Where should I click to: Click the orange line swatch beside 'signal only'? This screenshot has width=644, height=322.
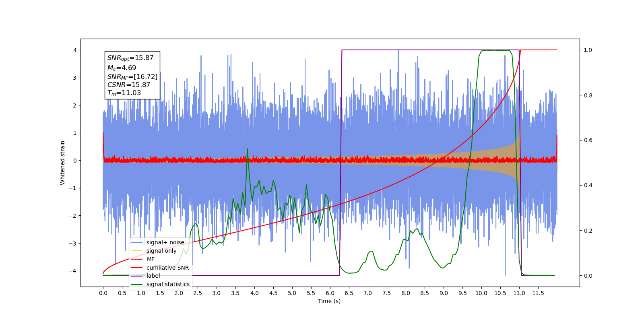[x=137, y=251]
